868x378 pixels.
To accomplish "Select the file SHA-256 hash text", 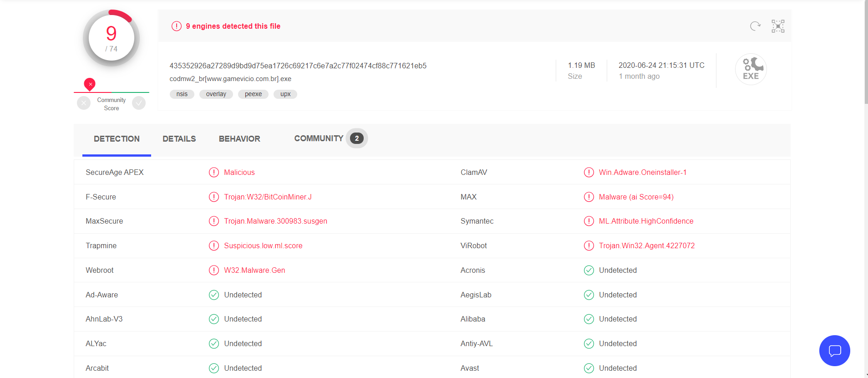I will coord(298,66).
